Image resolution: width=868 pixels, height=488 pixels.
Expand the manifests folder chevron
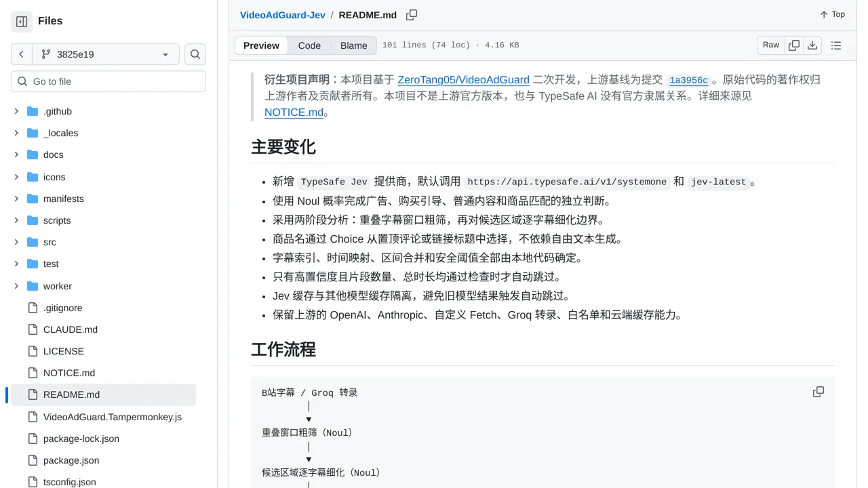coord(16,199)
